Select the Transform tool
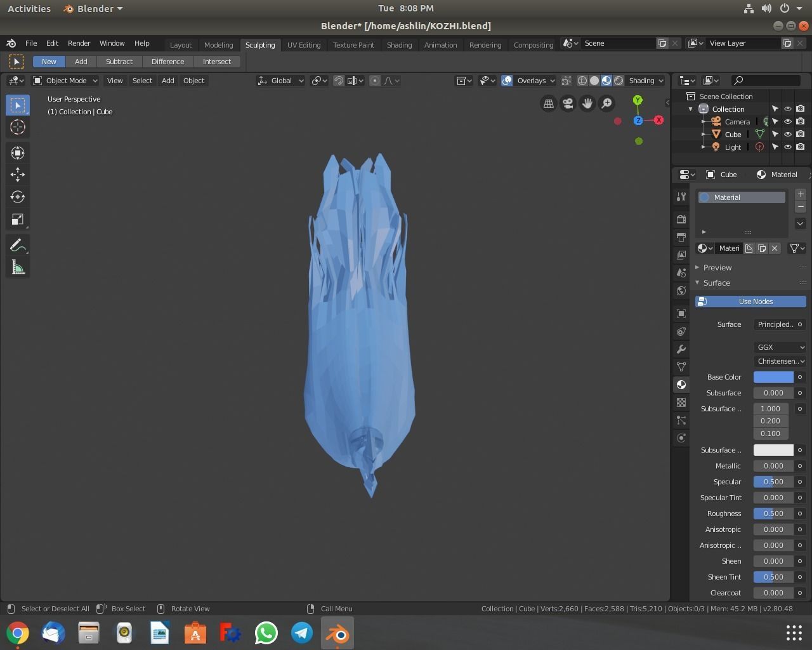The height and width of the screenshot is (650, 812). (x=18, y=153)
